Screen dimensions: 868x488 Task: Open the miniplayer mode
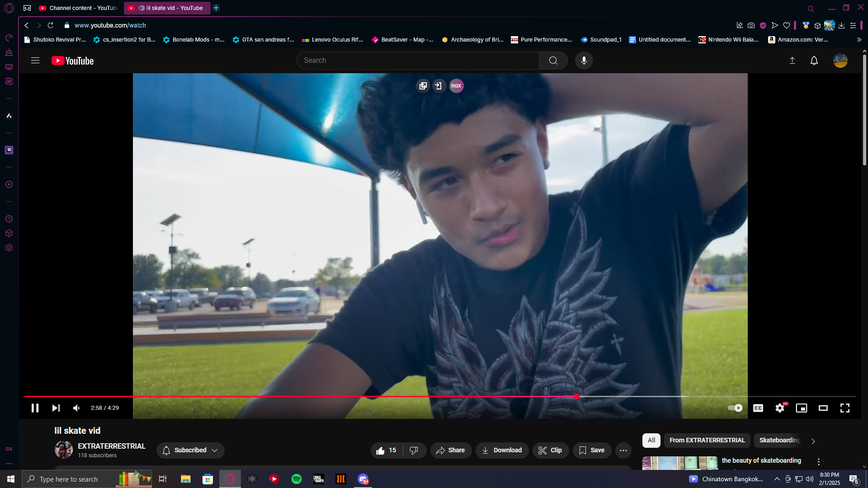(802, 408)
